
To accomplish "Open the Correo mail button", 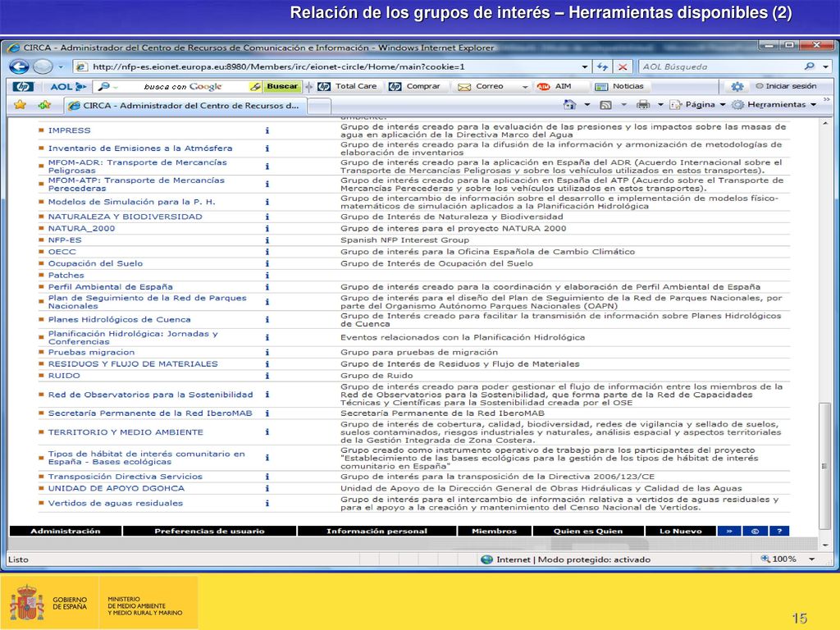I will point(481,86).
